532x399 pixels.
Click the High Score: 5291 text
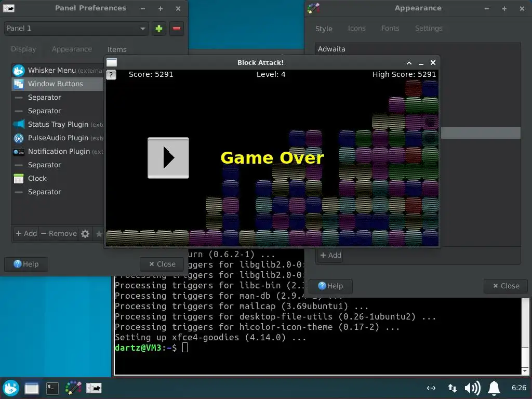[404, 74]
